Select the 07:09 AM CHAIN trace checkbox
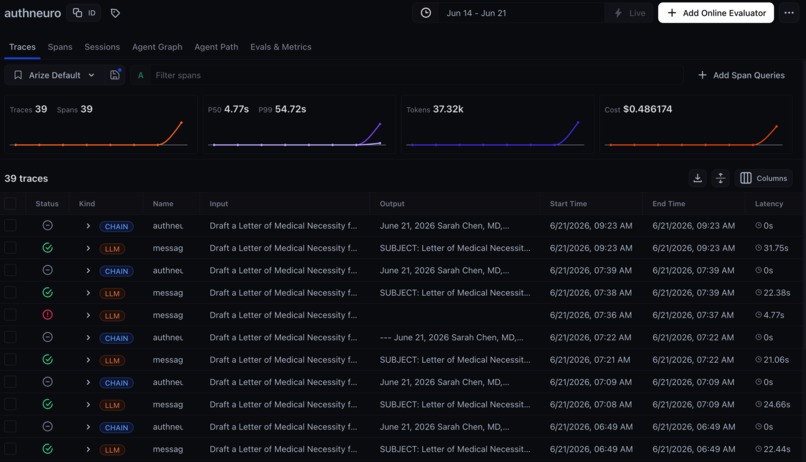 tap(10, 382)
